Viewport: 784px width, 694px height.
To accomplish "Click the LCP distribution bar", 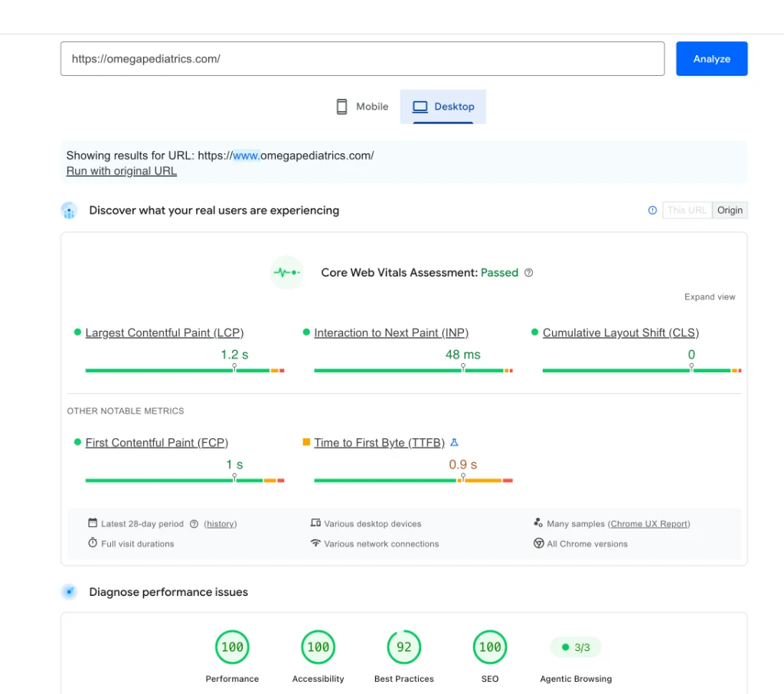I will tap(185, 370).
